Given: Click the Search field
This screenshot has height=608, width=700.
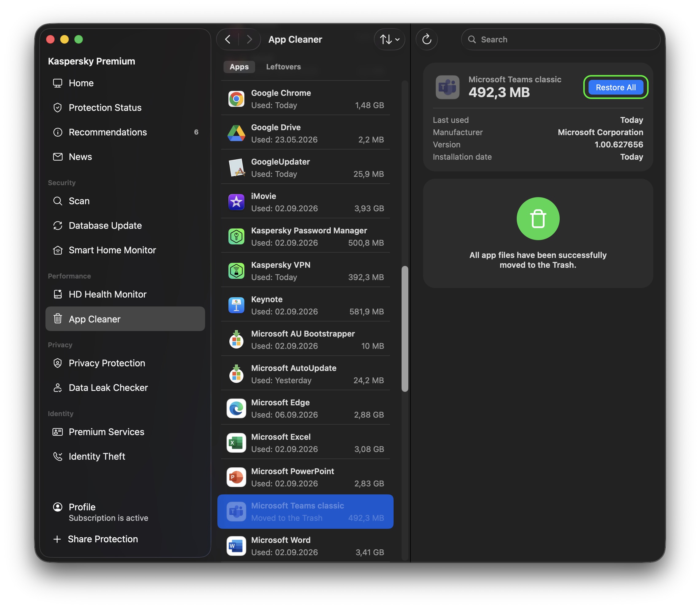Looking at the screenshot, I should click(x=560, y=39).
